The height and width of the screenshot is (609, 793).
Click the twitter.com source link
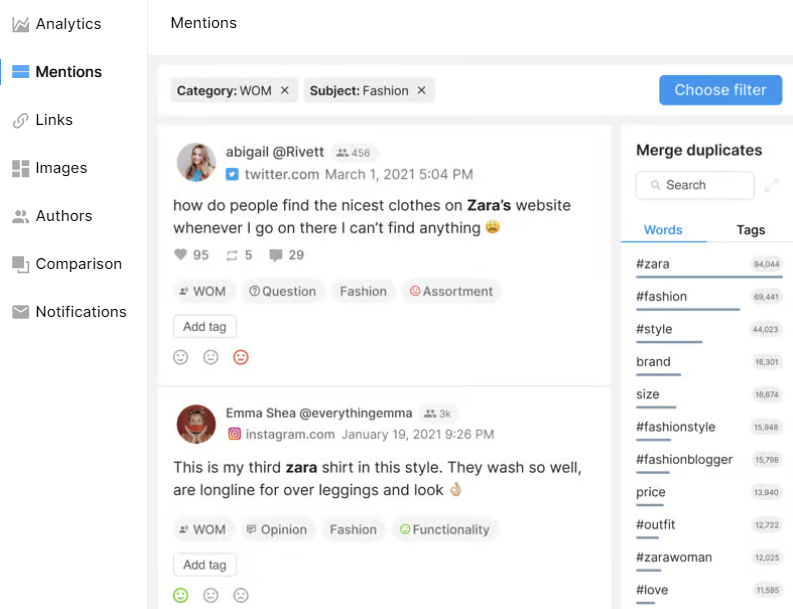click(x=282, y=175)
